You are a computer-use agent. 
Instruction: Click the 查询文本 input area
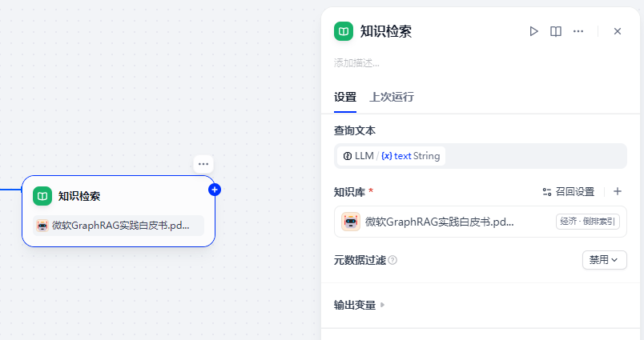pos(480,156)
